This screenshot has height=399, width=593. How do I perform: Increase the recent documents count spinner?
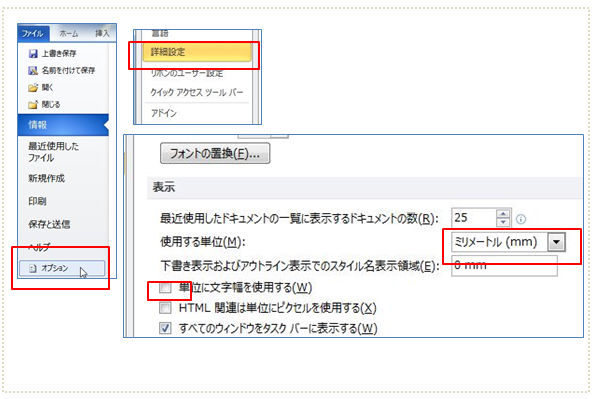click(x=503, y=214)
